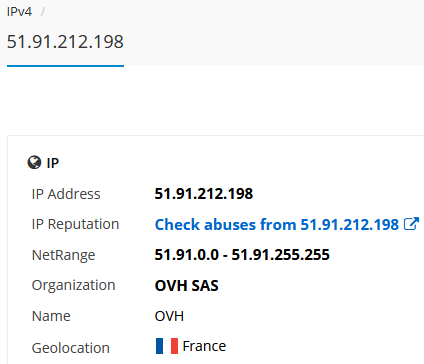Click the IP Address label
The image size is (424, 364).
pyautogui.click(x=66, y=194)
